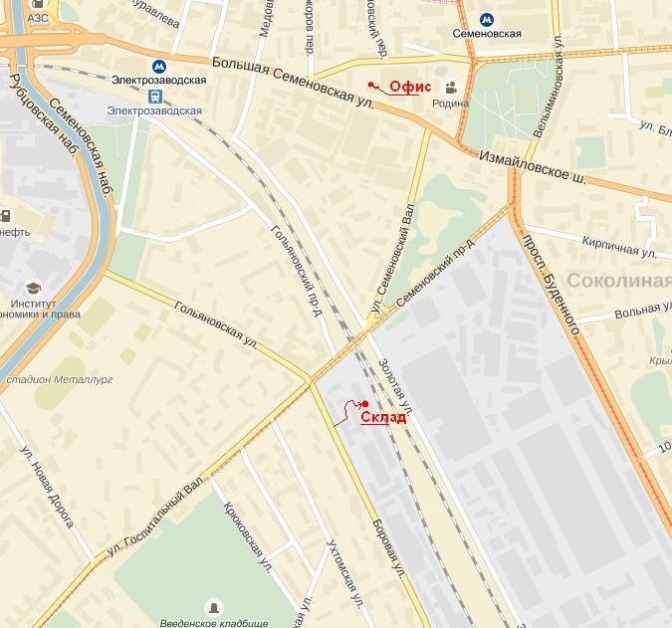The image size is (672, 628).
Task: Open the red Офис label
Action: pyautogui.click(x=410, y=87)
